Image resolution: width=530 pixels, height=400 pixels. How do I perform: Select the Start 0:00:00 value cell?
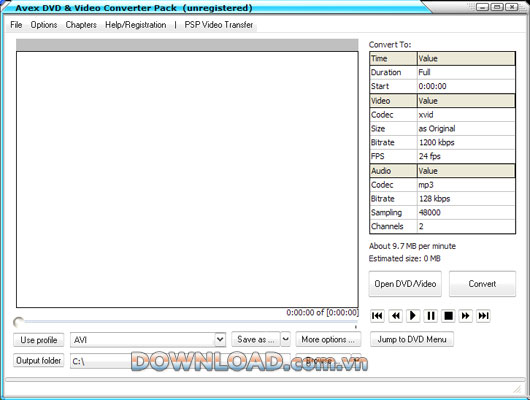[x=466, y=86]
